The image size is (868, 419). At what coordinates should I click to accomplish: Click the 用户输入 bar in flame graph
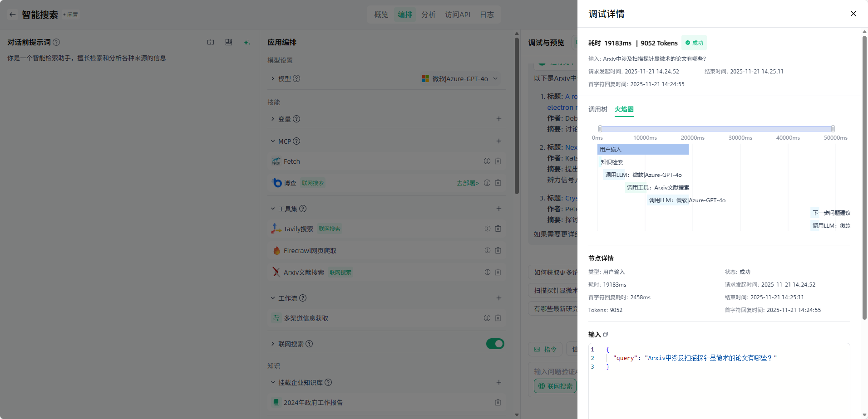[x=643, y=149]
